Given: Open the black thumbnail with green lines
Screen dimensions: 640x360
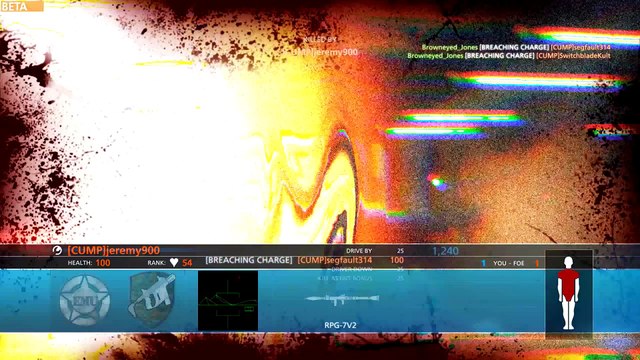Looking at the screenshot, I should 228,301.
